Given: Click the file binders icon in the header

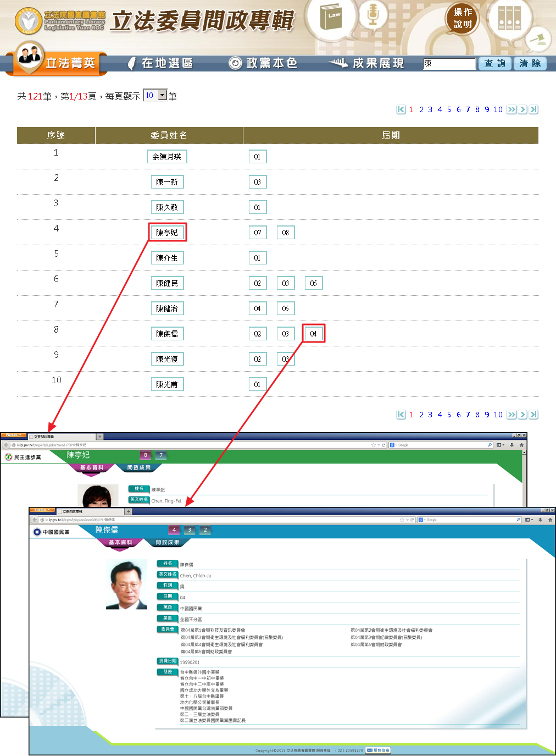Looking at the screenshot, I should 509,18.
